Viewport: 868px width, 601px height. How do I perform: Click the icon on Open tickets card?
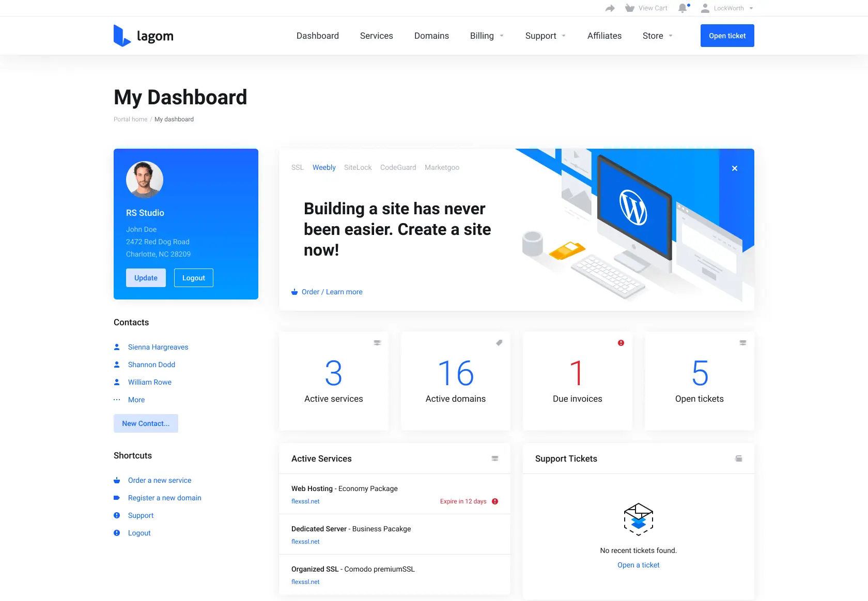743,343
